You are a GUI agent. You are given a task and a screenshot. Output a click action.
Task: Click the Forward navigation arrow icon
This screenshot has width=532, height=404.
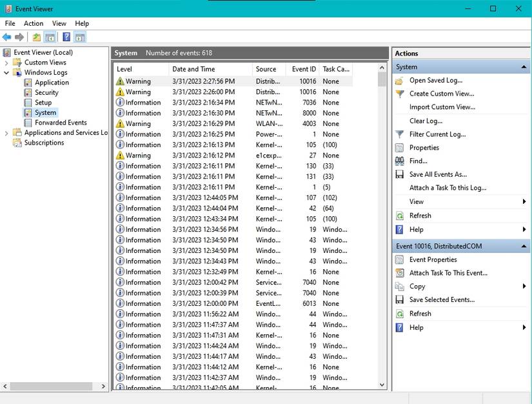click(18, 37)
